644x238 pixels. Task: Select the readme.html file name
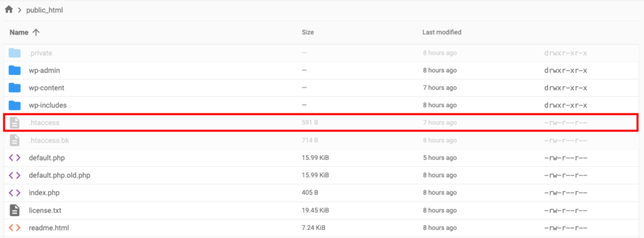(49, 227)
